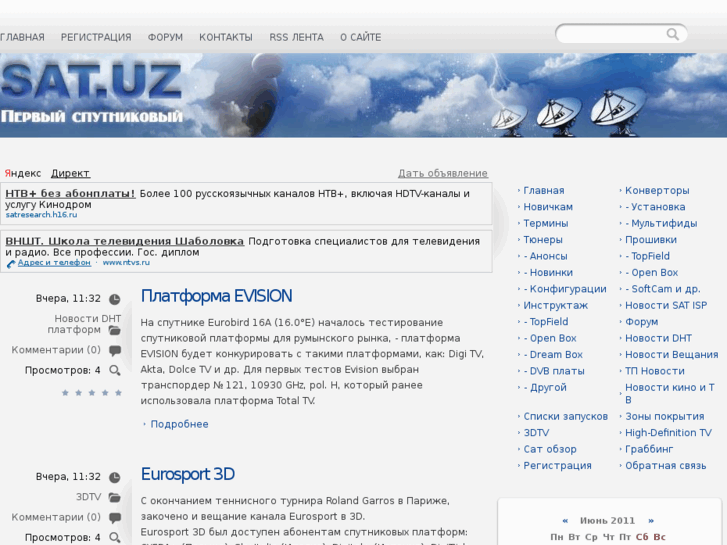727x545 pixels.
Task: Open Новичкам in sidebar menu
Action: pyautogui.click(x=548, y=207)
